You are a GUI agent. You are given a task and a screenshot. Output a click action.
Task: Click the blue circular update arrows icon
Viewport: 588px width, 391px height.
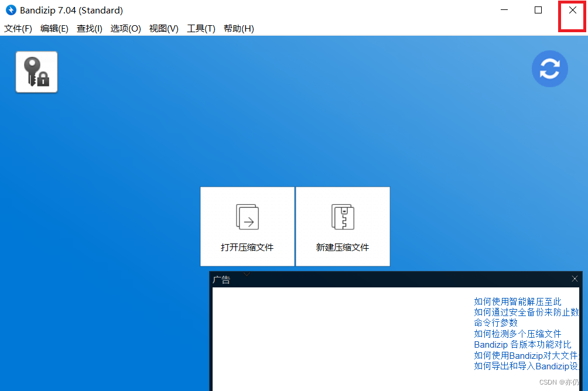[550, 68]
